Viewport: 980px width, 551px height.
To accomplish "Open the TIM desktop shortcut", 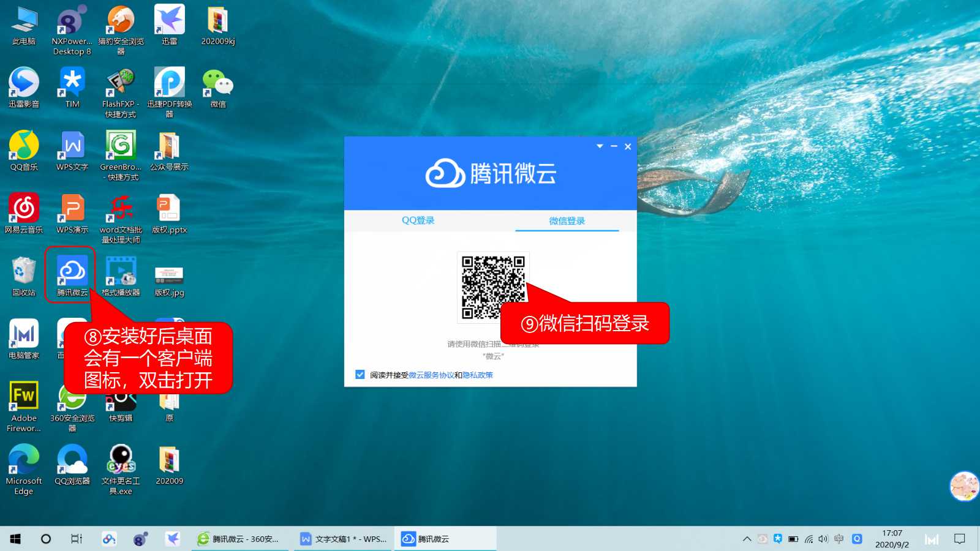I will pyautogui.click(x=72, y=88).
